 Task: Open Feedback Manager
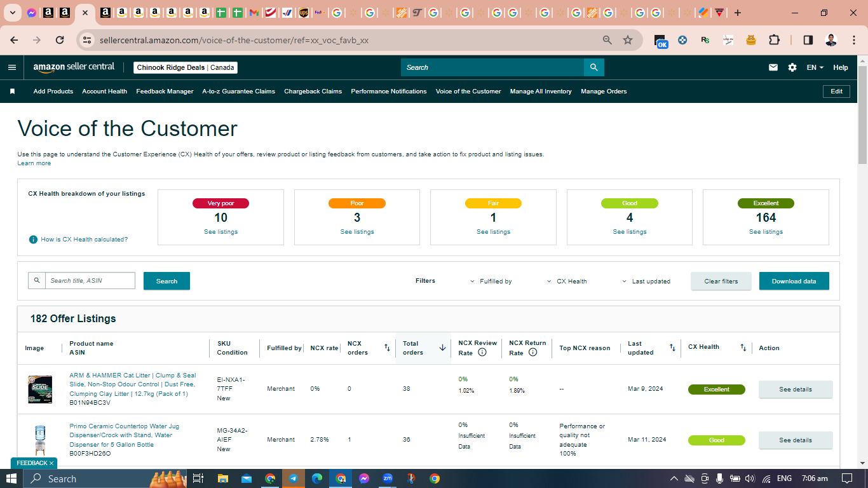coord(165,91)
